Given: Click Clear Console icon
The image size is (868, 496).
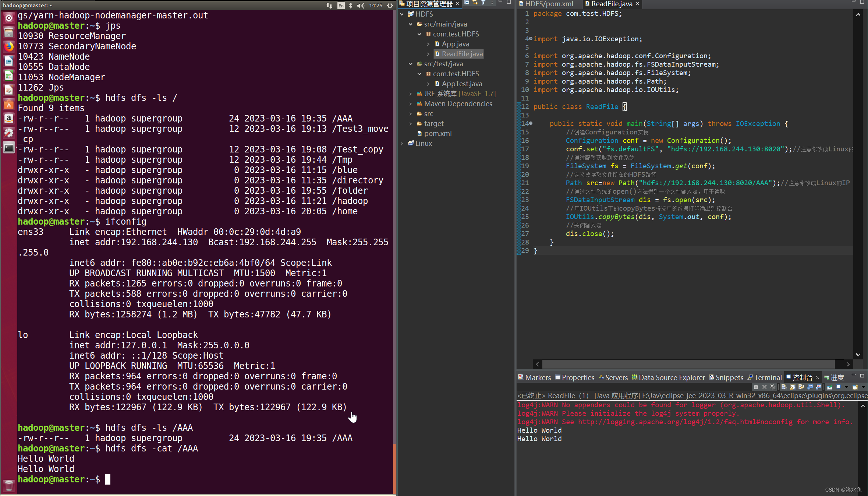Looking at the screenshot, I should point(784,387).
